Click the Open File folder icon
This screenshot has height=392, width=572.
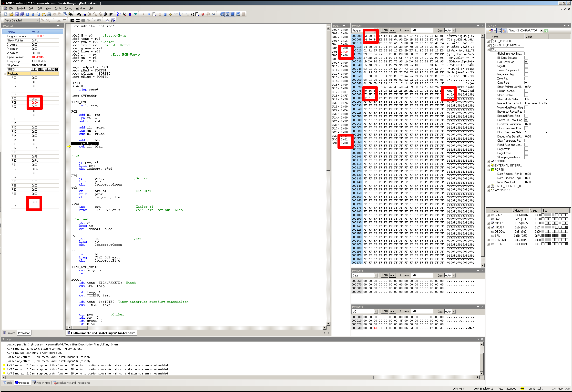point(11,14)
